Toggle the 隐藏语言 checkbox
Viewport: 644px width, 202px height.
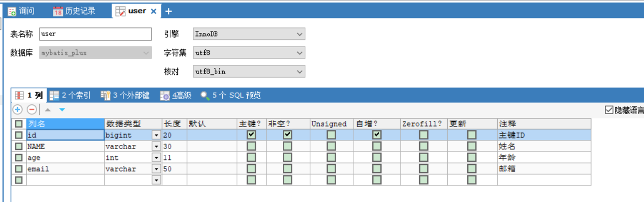click(x=609, y=110)
